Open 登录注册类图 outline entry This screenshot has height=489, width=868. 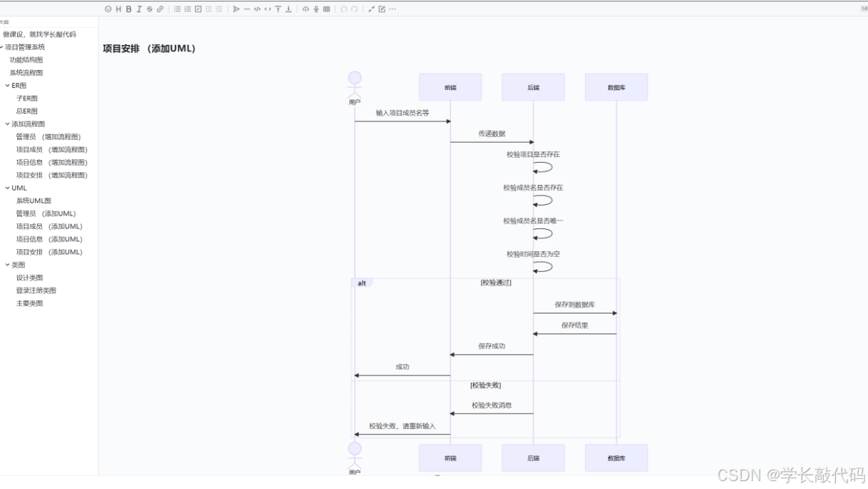click(x=36, y=291)
